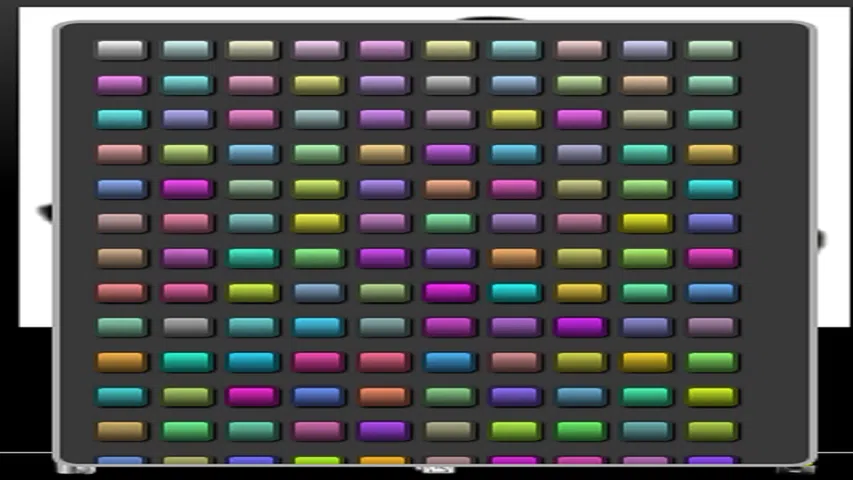Click the orange button starting the tenth row
The image size is (853, 480).
point(121,362)
